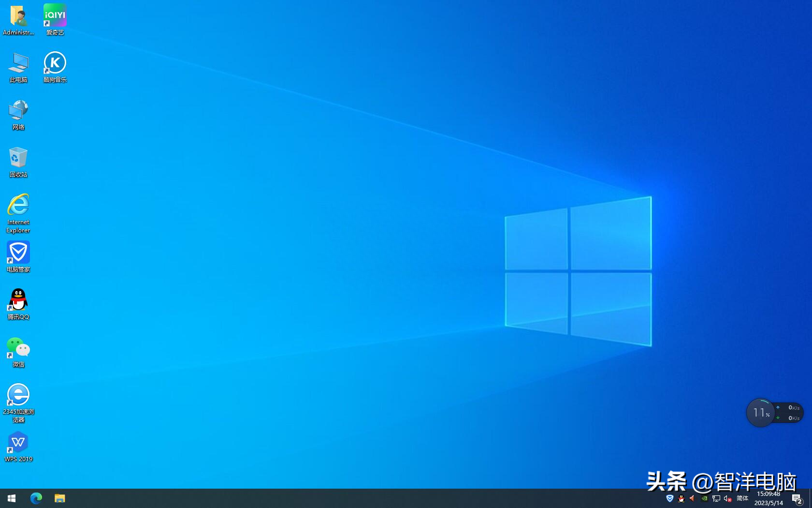Viewport: 812px width, 508px height.
Task: Select the Internet Explorer desktop icon
Action: [18, 213]
